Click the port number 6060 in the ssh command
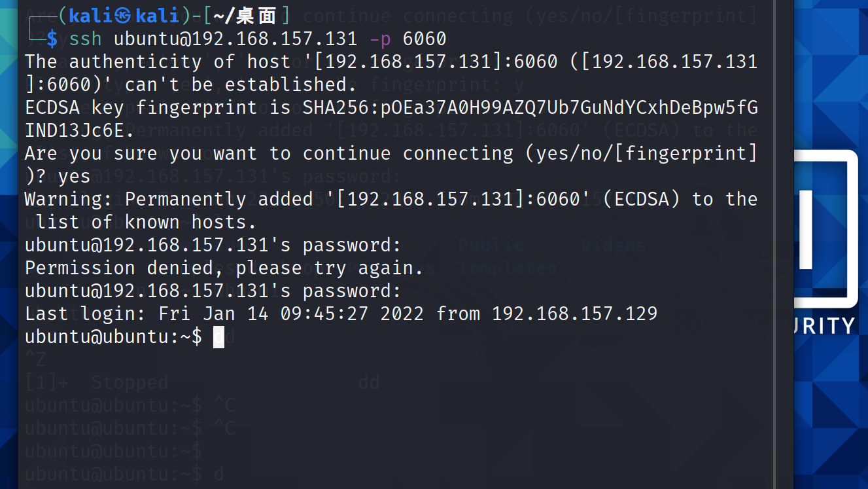The image size is (868, 489). click(x=425, y=39)
